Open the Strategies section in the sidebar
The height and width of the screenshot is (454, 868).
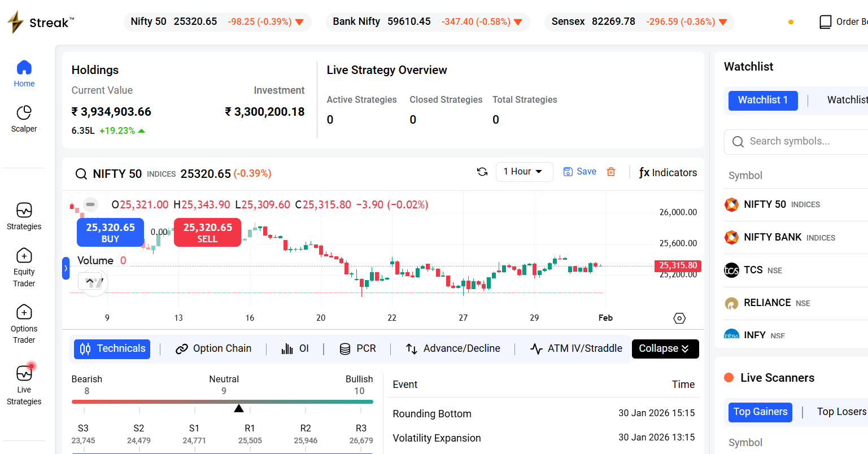(24, 217)
